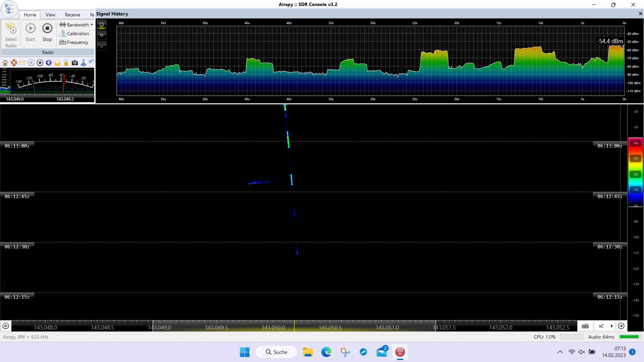The image size is (644, 362).
Task: Click the -54.4 dBm signal reading
Action: 610,41
